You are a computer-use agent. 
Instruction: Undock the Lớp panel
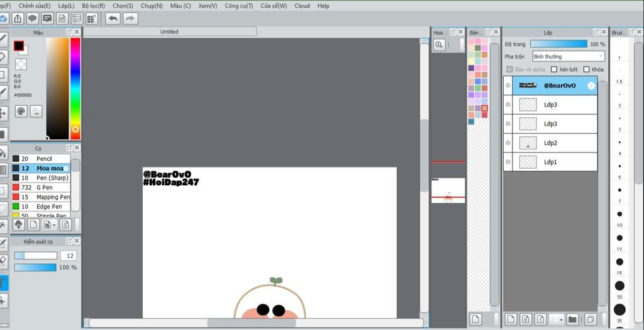click(x=596, y=32)
